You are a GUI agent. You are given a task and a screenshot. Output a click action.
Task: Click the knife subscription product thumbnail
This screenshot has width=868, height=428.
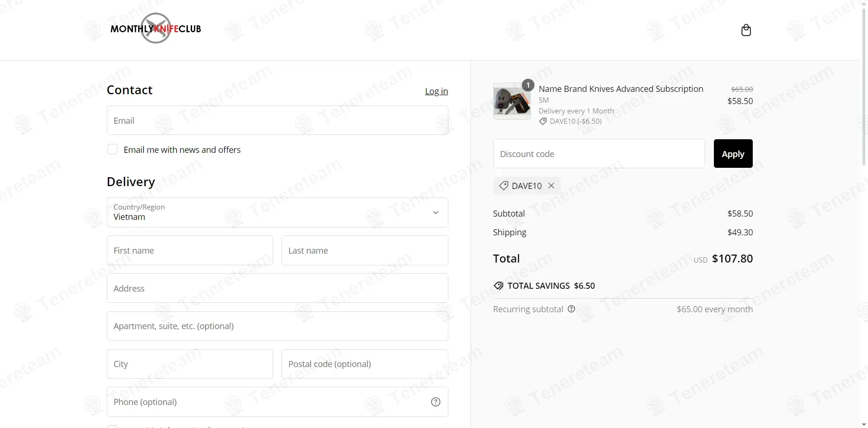[x=512, y=101]
